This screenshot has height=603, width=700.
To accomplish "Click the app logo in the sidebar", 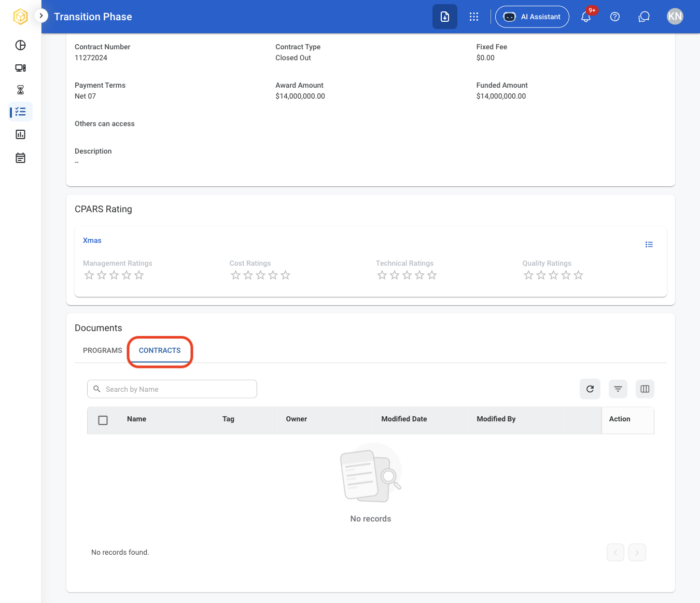I will click(20, 17).
